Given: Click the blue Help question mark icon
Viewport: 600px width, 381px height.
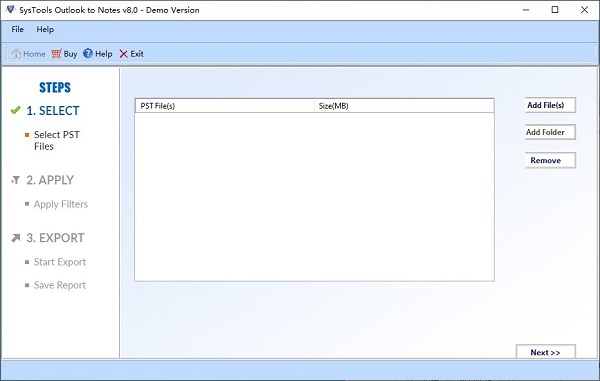Looking at the screenshot, I should point(88,54).
